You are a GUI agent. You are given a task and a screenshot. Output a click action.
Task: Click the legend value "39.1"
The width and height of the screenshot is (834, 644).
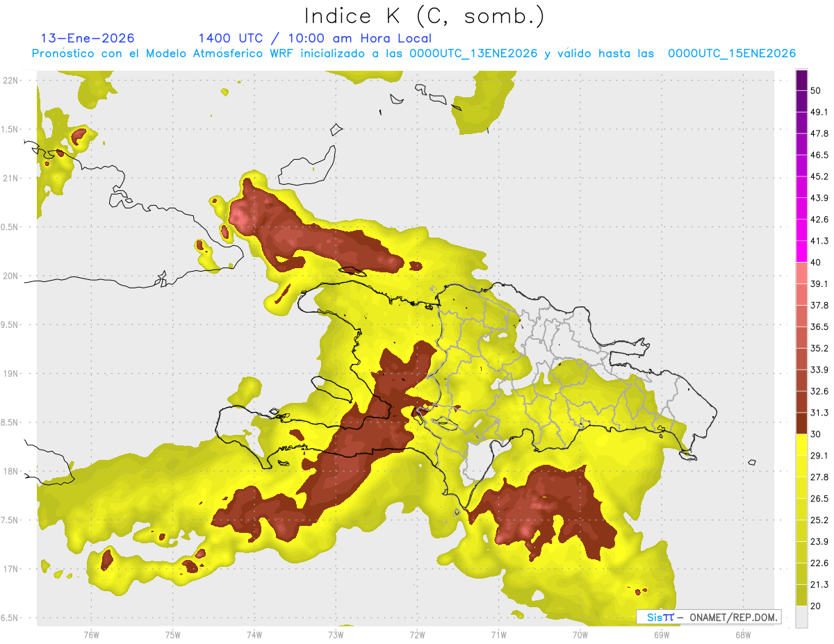point(819,283)
